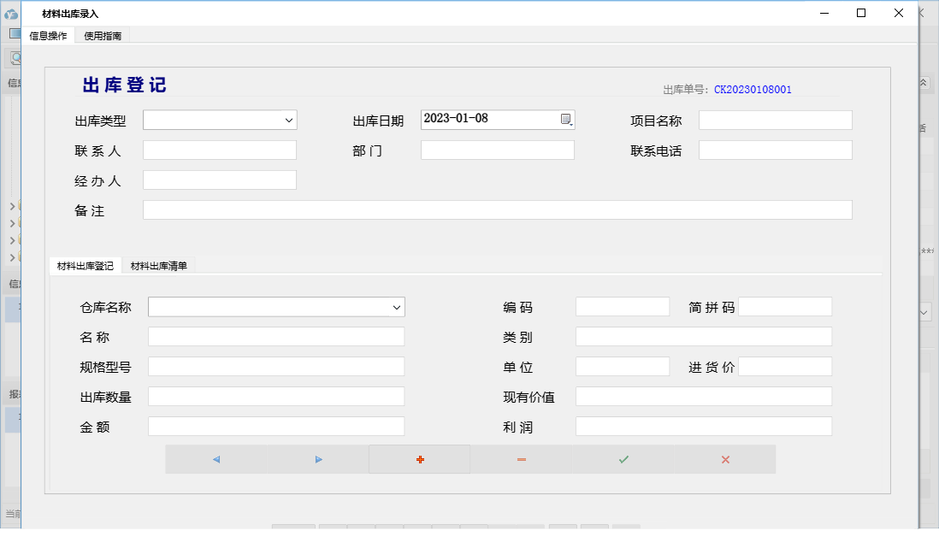This screenshot has width=939, height=560.
Task: Go to previous record arrow button
Action: [x=216, y=459]
